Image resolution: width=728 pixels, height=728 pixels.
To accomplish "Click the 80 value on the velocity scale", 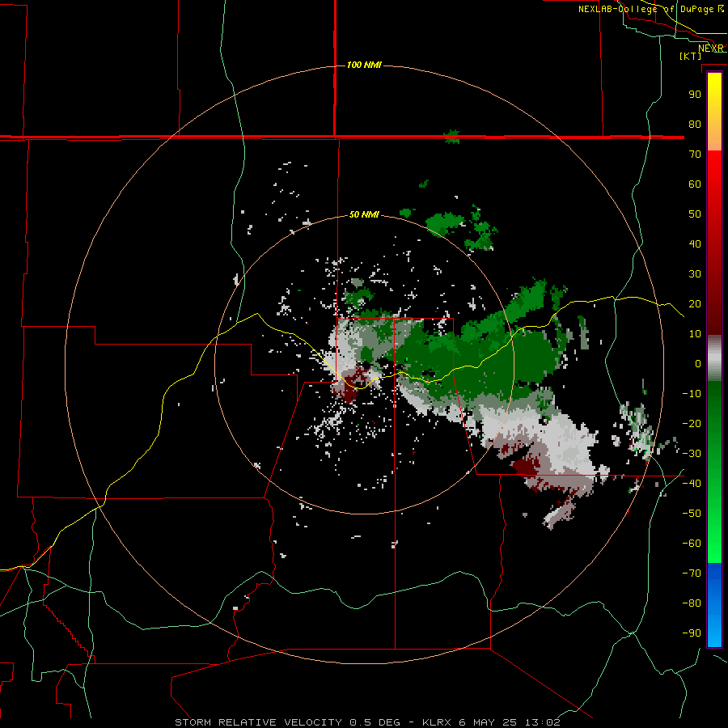I will 695,124.
